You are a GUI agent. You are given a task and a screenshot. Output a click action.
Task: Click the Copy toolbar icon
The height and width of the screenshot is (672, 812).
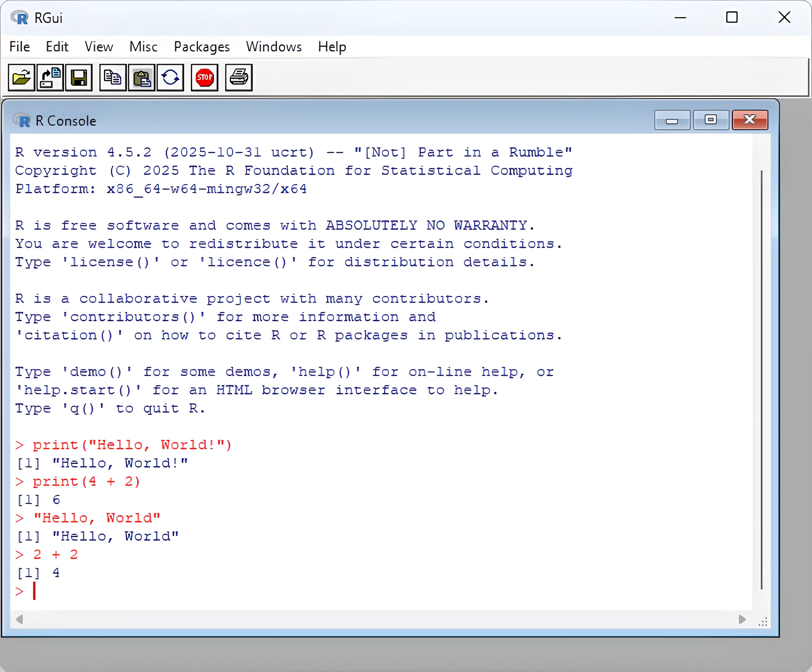coord(113,78)
